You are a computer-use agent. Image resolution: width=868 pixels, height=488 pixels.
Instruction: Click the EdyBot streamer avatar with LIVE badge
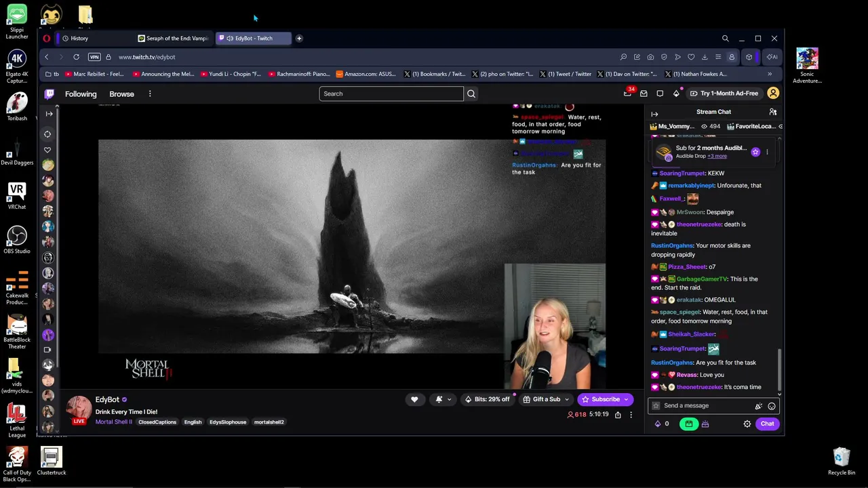coord(79,409)
